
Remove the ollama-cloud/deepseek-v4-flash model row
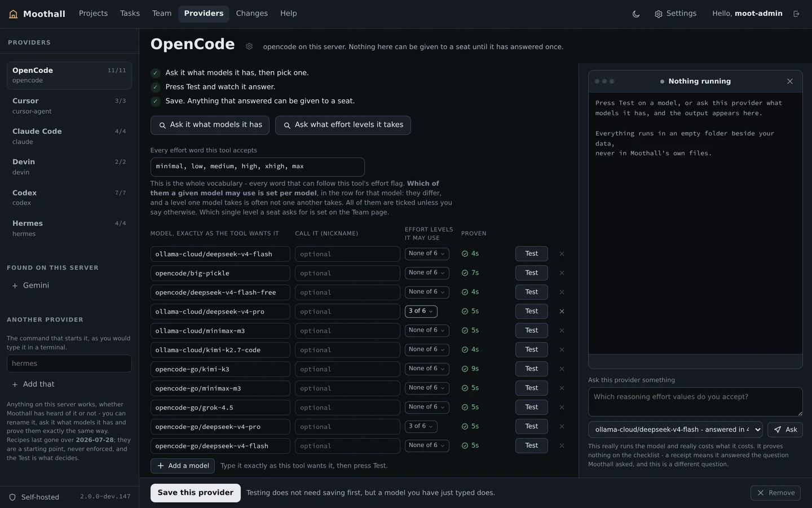point(562,254)
